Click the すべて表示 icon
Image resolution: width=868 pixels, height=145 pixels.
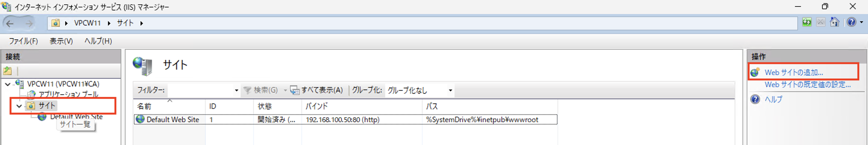tap(294, 90)
